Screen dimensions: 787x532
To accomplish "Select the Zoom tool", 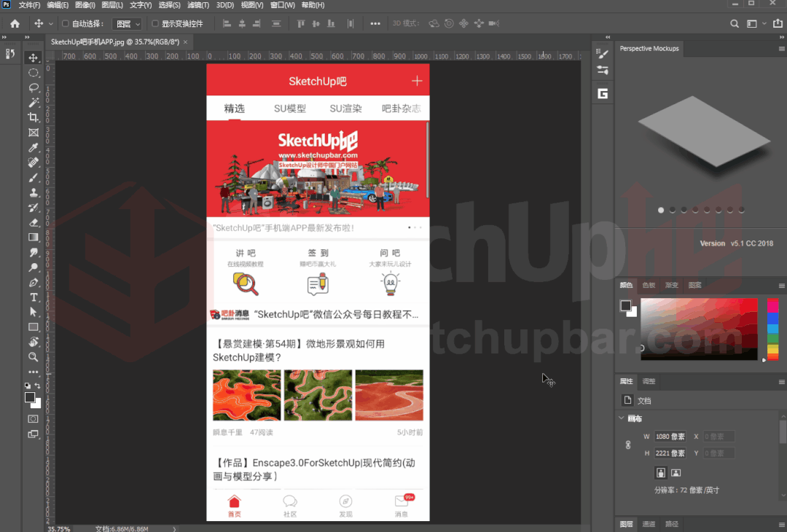I will (x=33, y=357).
